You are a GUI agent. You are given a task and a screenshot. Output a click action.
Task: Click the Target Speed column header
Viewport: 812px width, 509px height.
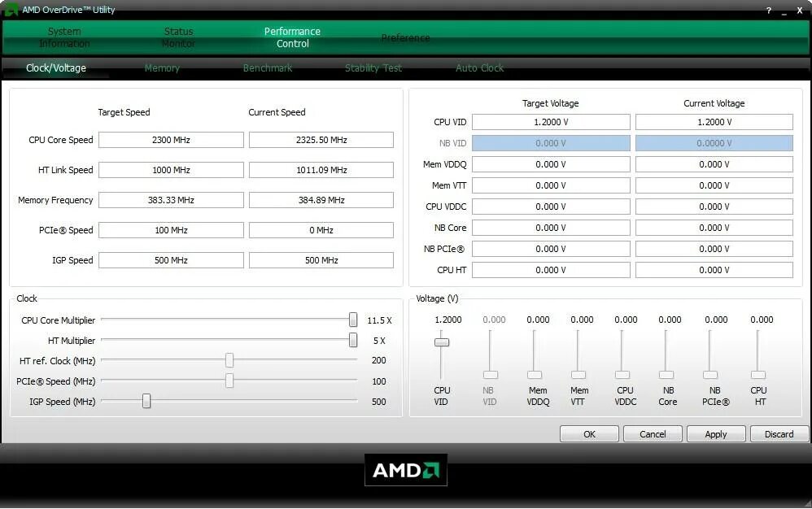click(x=124, y=112)
